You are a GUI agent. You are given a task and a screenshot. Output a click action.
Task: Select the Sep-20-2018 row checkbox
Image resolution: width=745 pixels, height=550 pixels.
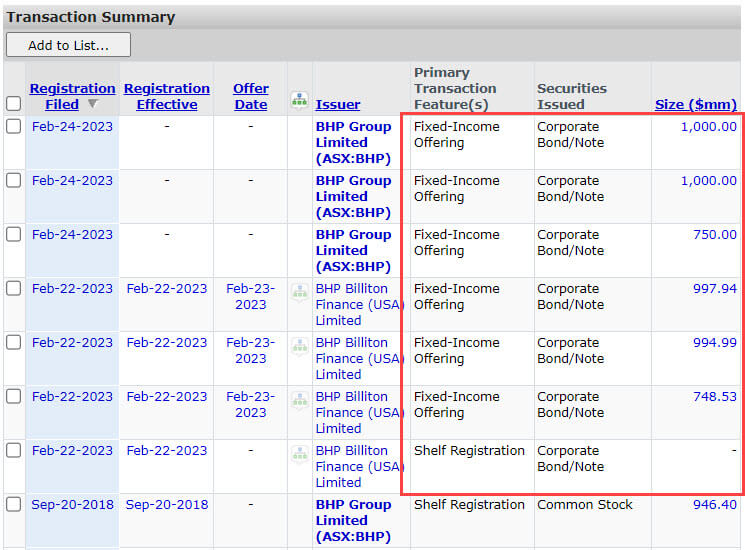pyautogui.click(x=14, y=504)
